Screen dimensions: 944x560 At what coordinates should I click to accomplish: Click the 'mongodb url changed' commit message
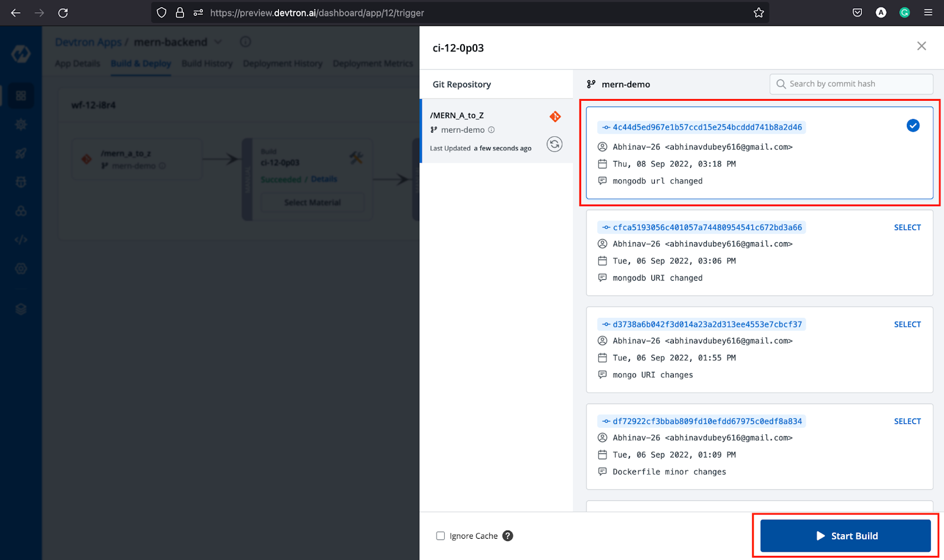click(657, 181)
